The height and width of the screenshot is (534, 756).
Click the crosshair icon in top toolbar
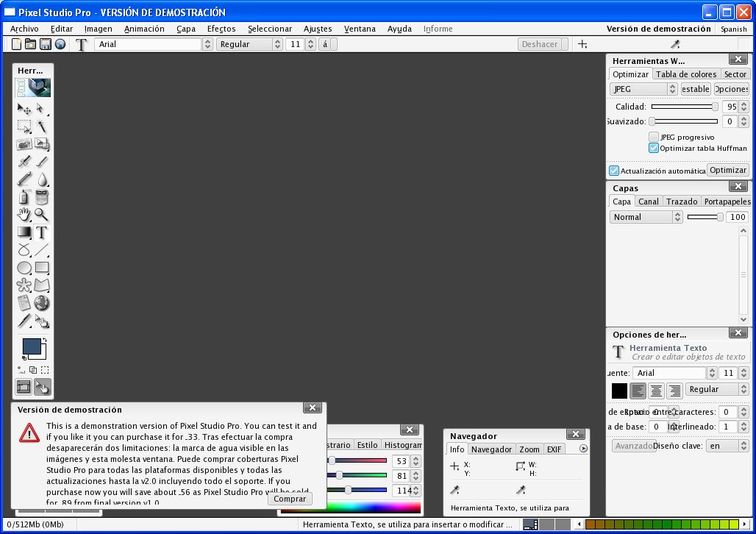click(x=582, y=44)
